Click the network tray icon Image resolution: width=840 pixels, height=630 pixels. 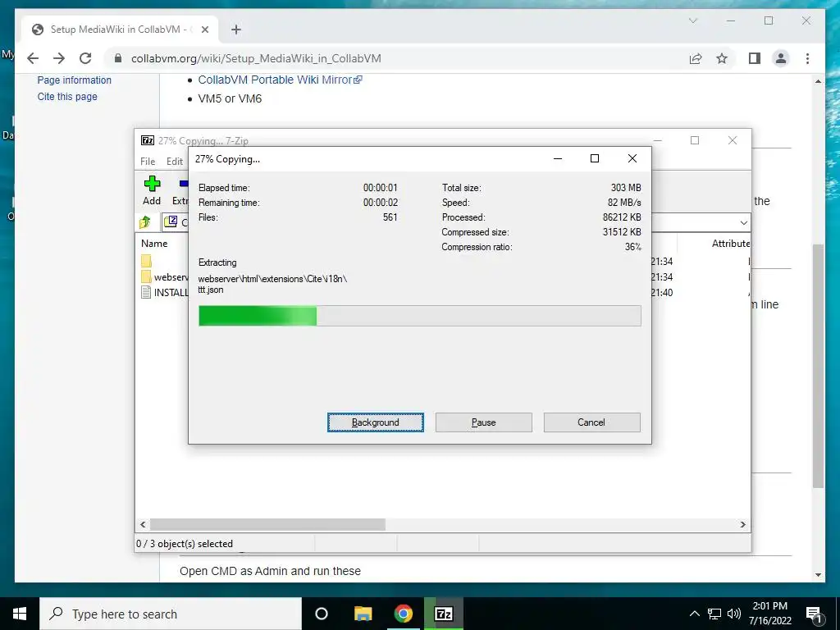(714, 614)
